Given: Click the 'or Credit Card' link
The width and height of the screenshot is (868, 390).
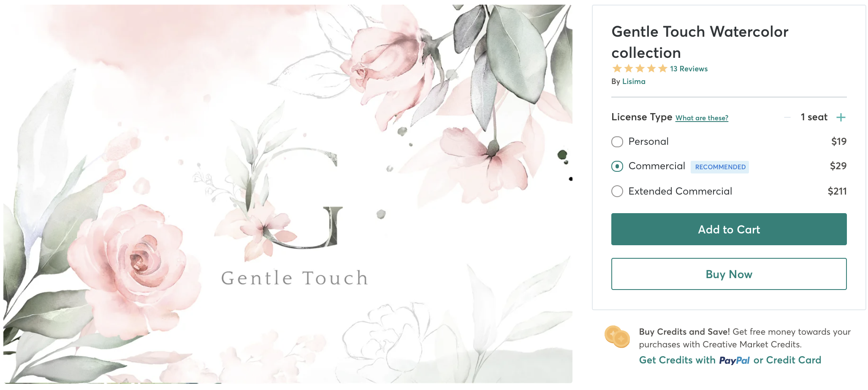Looking at the screenshot, I should (787, 360).
